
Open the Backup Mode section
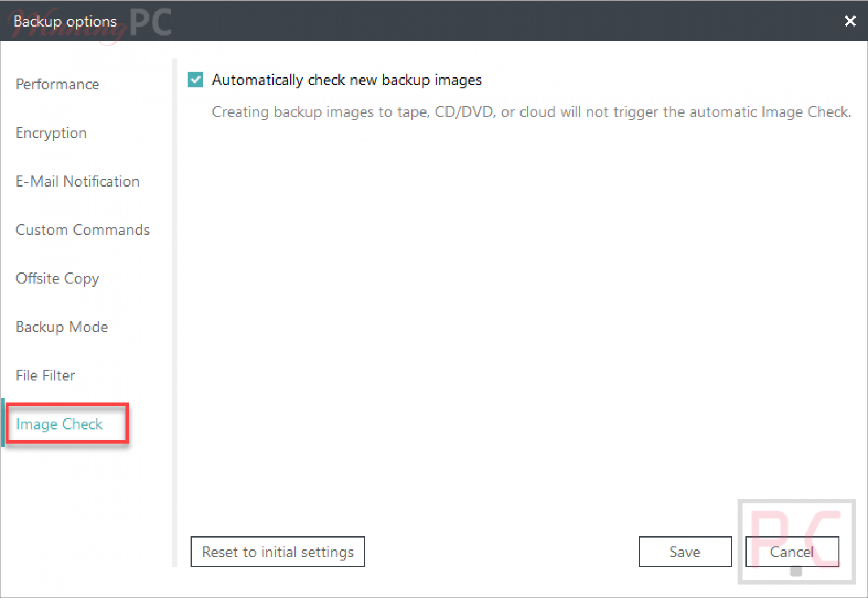[x=62, y=327]
